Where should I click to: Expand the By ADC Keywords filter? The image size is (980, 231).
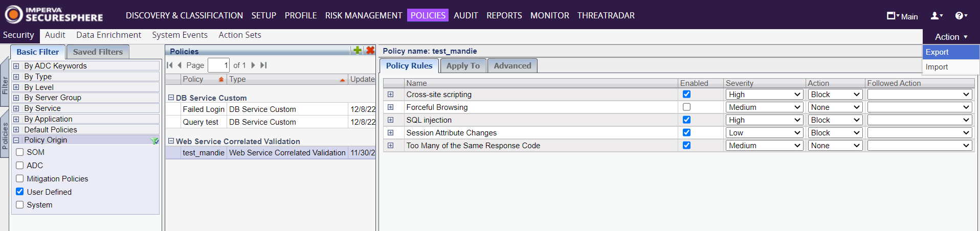pyautogui.click(x=16, y=66)
